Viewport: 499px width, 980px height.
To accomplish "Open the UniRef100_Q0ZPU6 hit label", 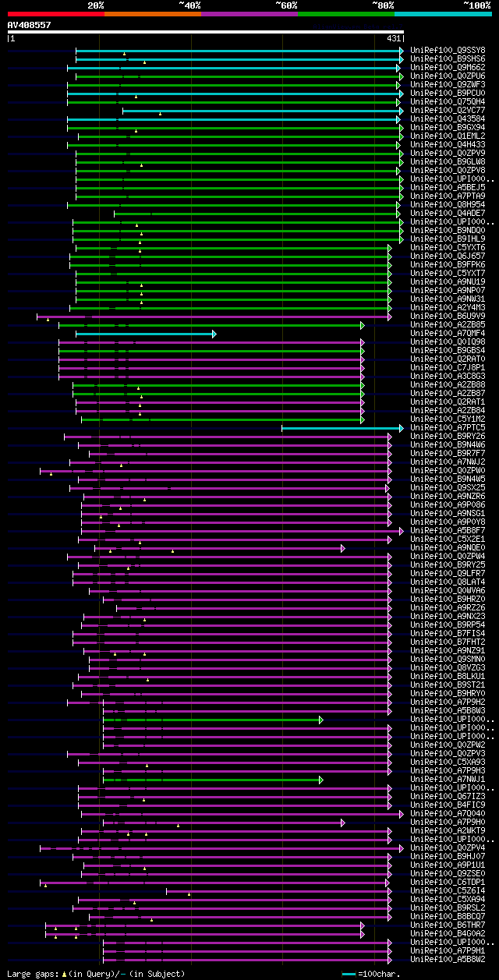I will tap(448, 76).
